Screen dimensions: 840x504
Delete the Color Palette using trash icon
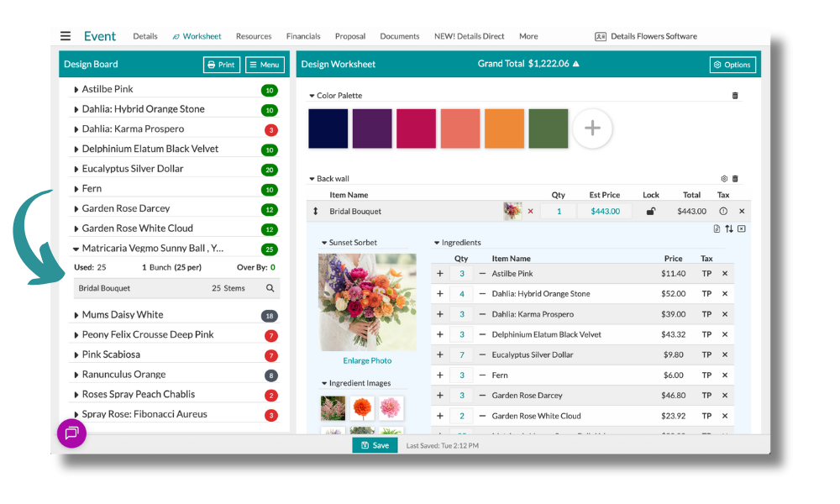[735, 96]
